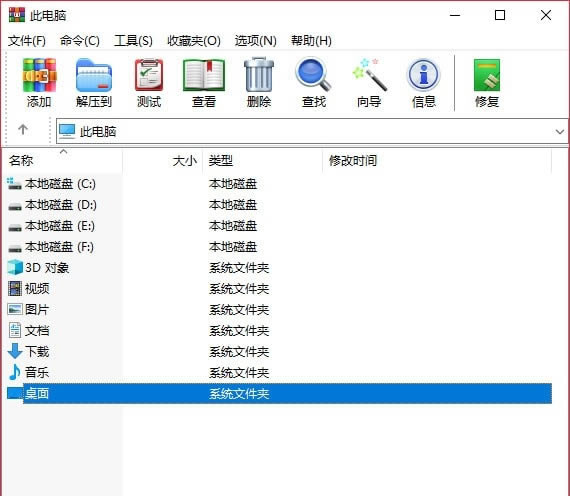The width and height of the screenshot is (570, 496).
Task: Click 系统文件夹 type cell in 下载 row
Action: (239, 352)
